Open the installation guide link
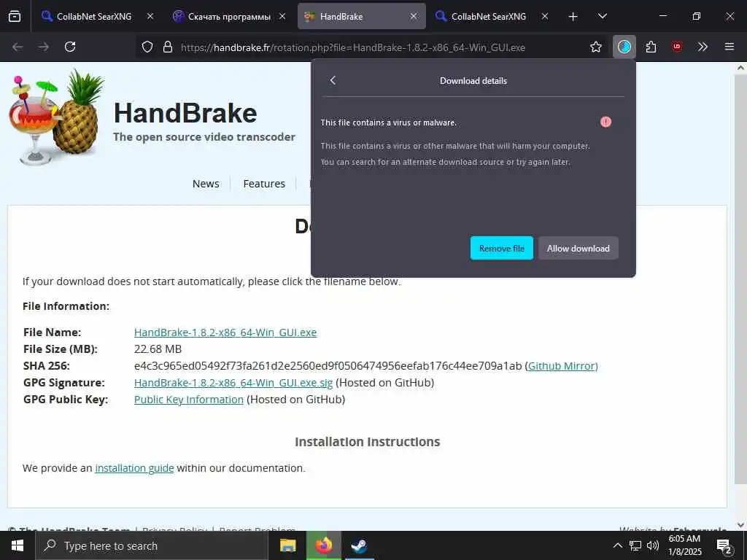The image size is (747, 560). coord(134,468)
